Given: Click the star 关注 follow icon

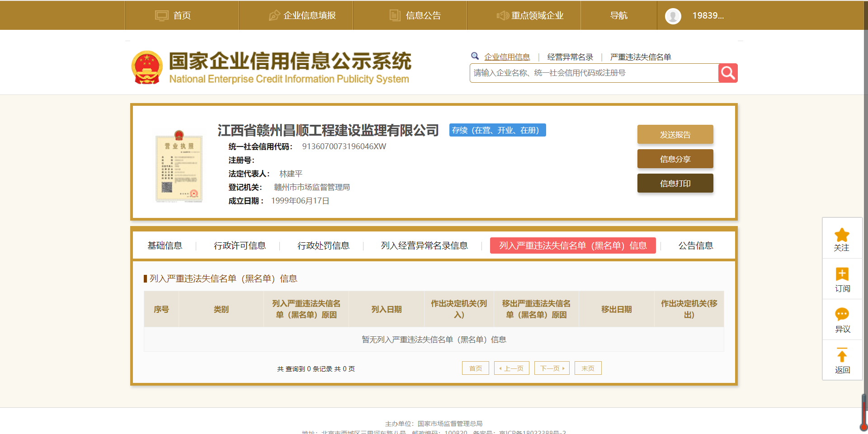Looking at the screenshot, I should 842,235.
